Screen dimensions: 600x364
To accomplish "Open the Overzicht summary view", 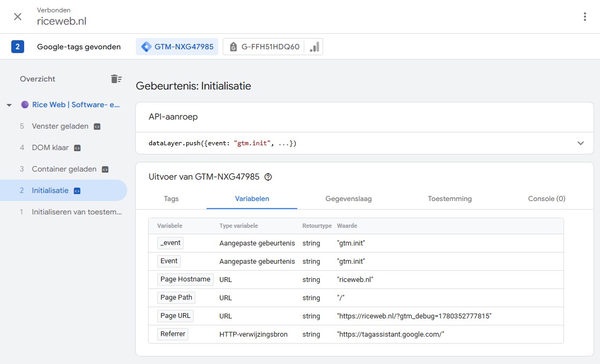I will 38,79.
